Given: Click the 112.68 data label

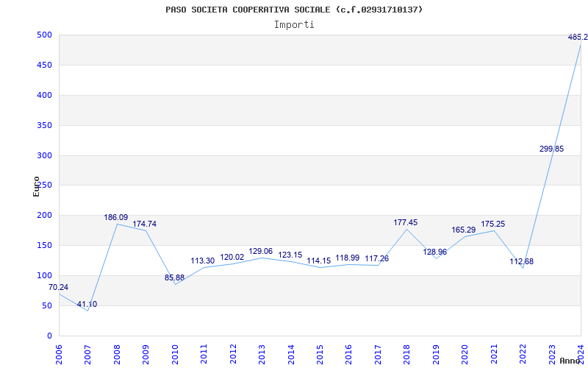Looking at the screenshot, I should (x=522, y=261).
